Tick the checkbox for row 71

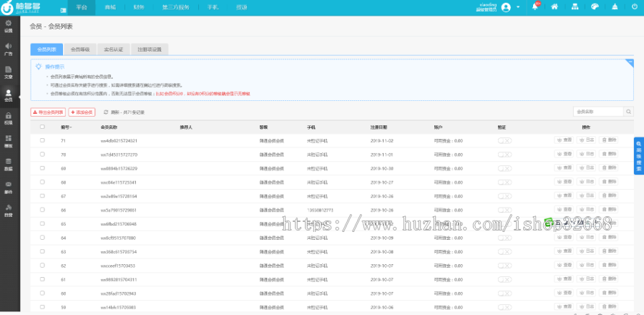42,140
